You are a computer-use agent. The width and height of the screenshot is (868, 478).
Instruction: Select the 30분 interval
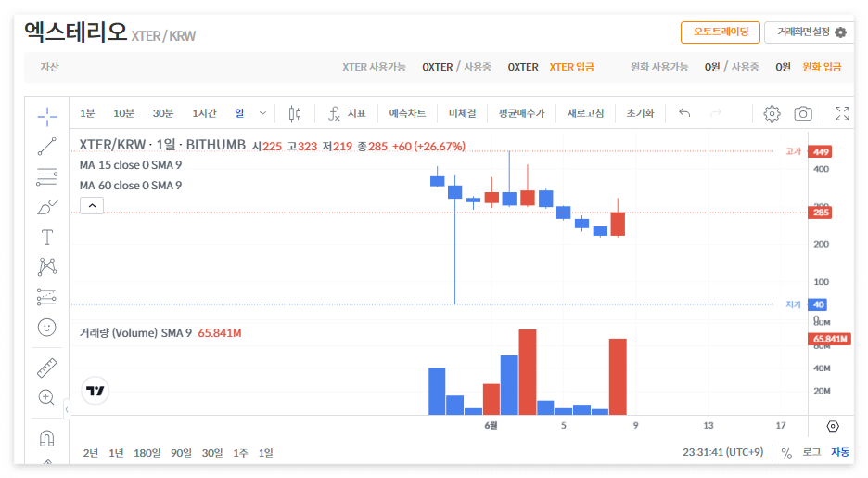163,113
